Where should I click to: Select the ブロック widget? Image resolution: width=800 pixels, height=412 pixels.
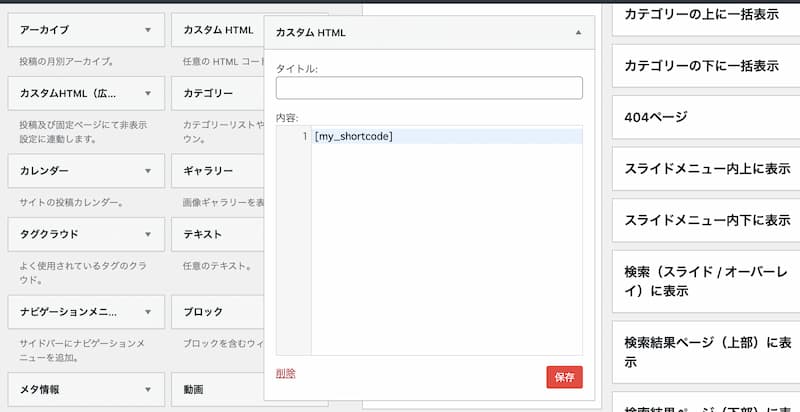tap(218, 312)
